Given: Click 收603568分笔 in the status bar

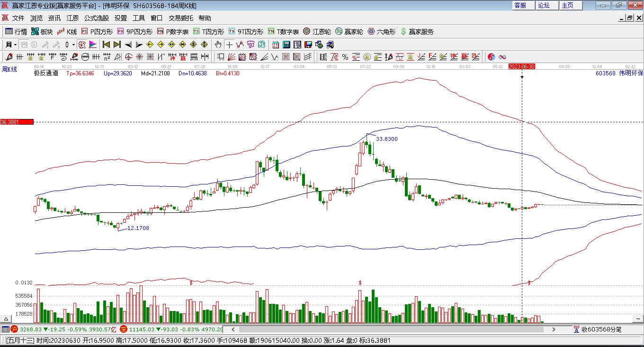Looking at the screenshot, I should coord(601,329).
